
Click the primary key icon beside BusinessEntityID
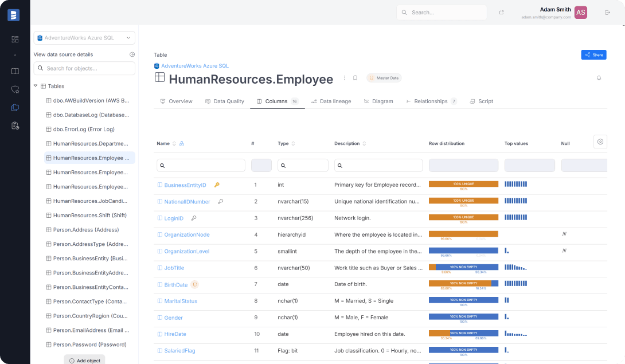[x=217, y=185]
